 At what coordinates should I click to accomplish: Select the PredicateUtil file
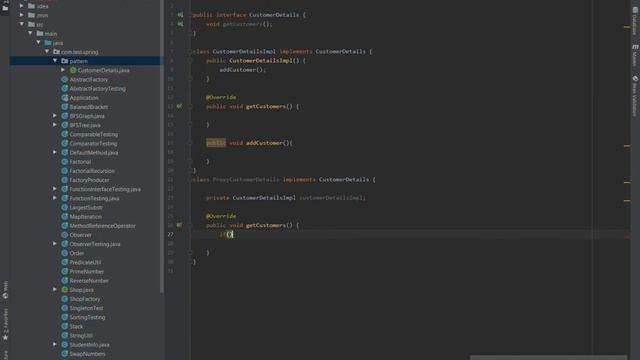[x=85, y=262]
